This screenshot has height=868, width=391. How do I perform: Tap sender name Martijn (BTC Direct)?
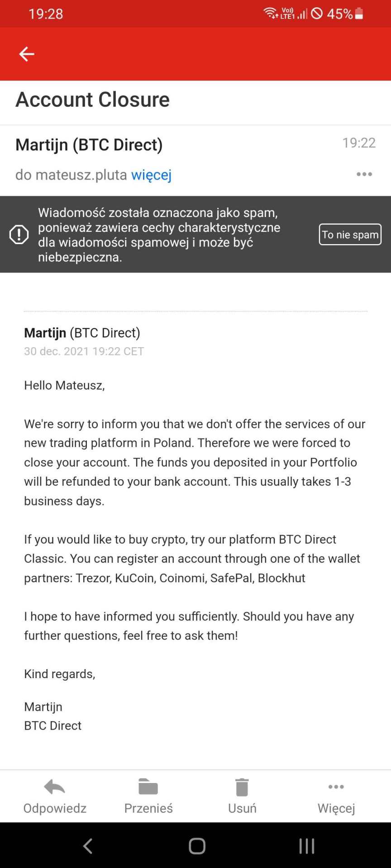click(x=89, y=145)
